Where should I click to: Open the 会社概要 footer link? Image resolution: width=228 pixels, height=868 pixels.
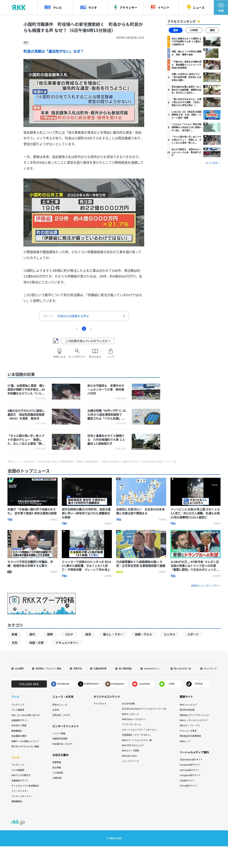(17, 669)
